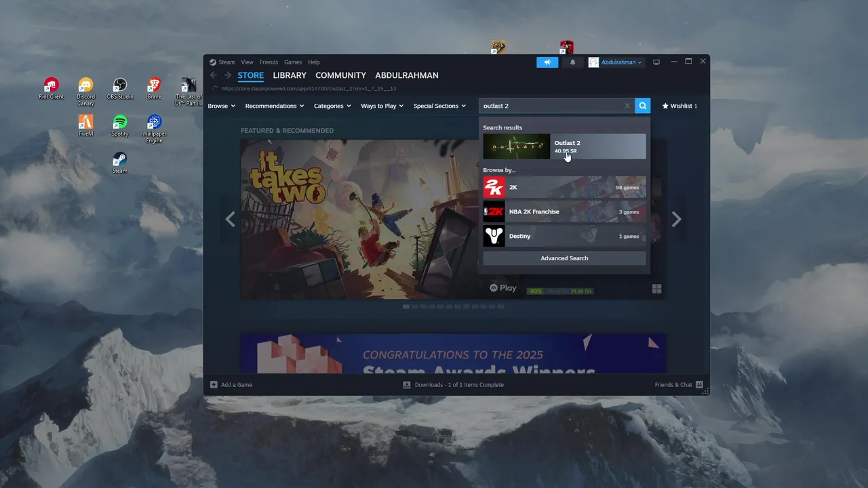Open Friends & Chat panel
Screen dimensions: 868x488
[x=679, y=384]
